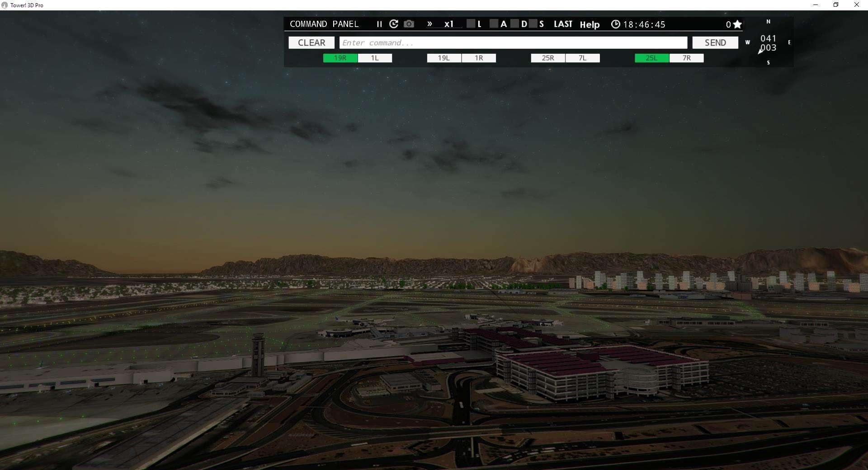Viewport: 868px width, 470px height.
Task: Click the star score icon
Action: 736,24
